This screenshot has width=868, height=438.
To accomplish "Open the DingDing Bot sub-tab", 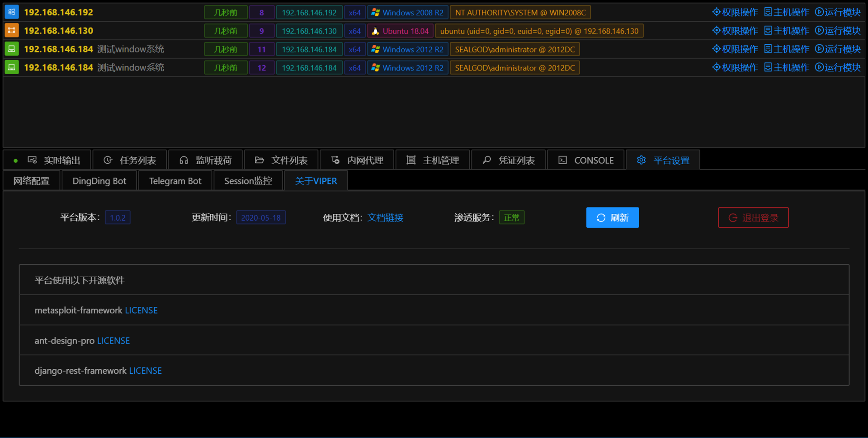I will tap(99, 181).
